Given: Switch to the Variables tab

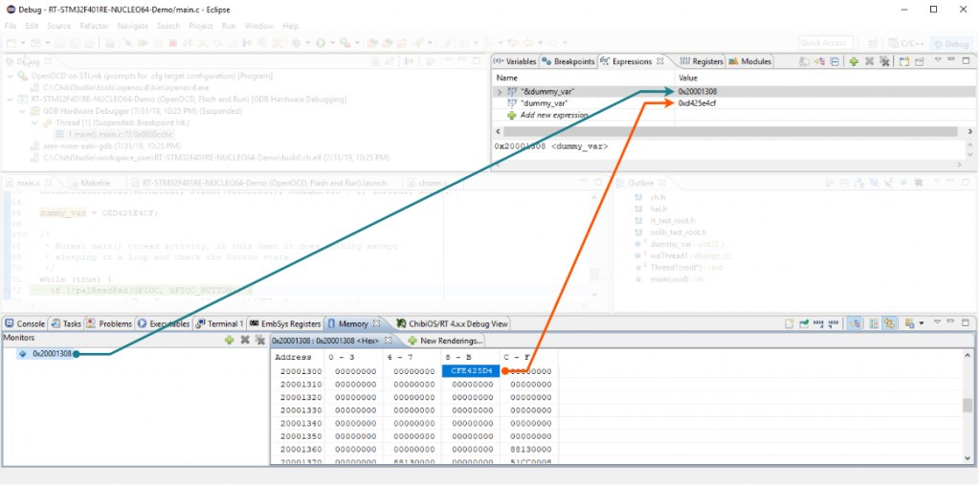Looking at the screenshot, I should tap(514, 61).
